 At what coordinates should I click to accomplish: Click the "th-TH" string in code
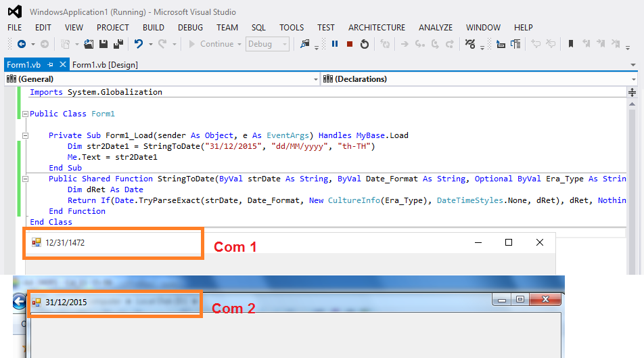point(354,146)
